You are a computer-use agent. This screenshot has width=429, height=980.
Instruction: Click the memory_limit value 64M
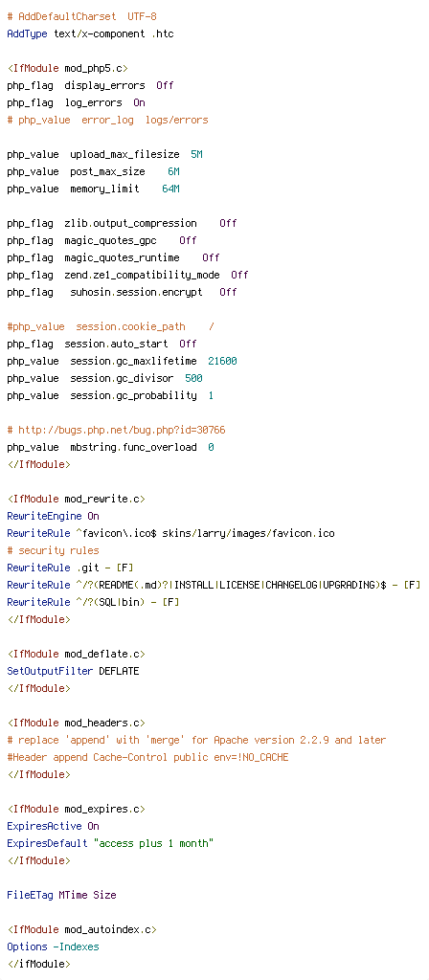pos(170,189)
